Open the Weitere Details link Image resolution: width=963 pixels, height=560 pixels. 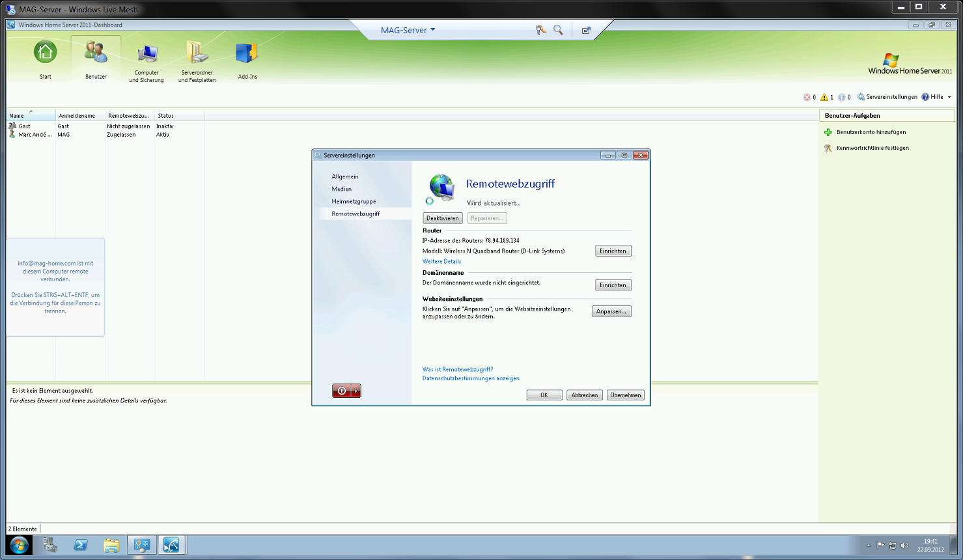[441, 261]
